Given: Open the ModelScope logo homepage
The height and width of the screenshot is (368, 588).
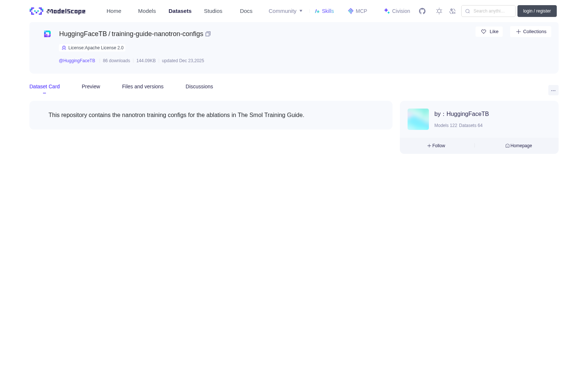Looking at the screenshot, I should 57,11.
